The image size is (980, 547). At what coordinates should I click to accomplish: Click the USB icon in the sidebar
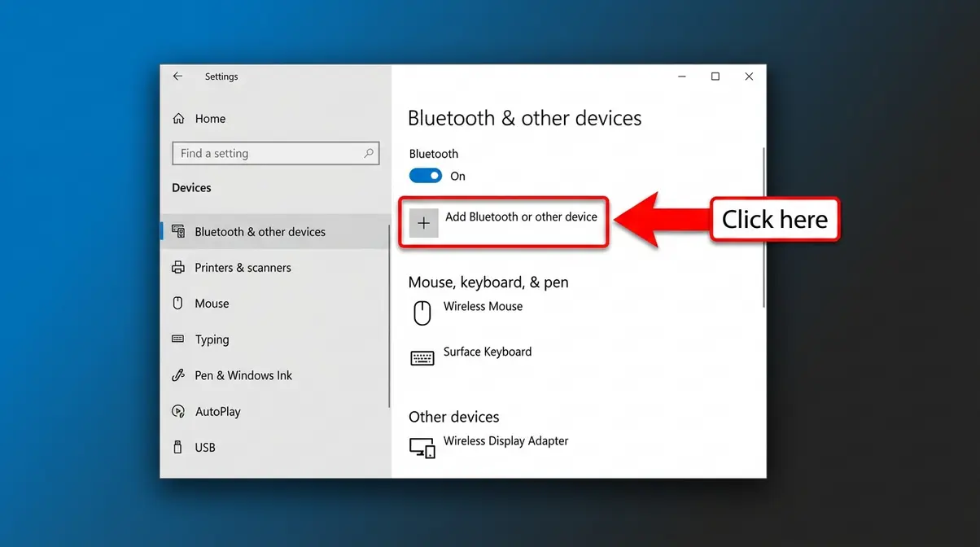[x=178, y=447]
